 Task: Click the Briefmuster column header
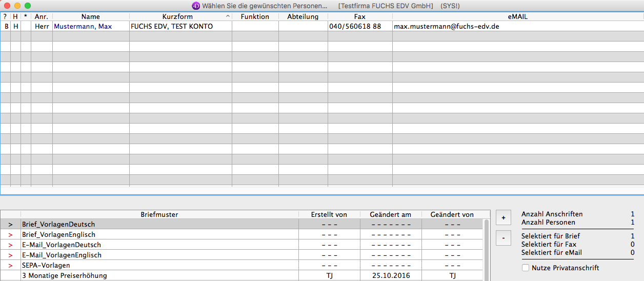tap(159, 215)
